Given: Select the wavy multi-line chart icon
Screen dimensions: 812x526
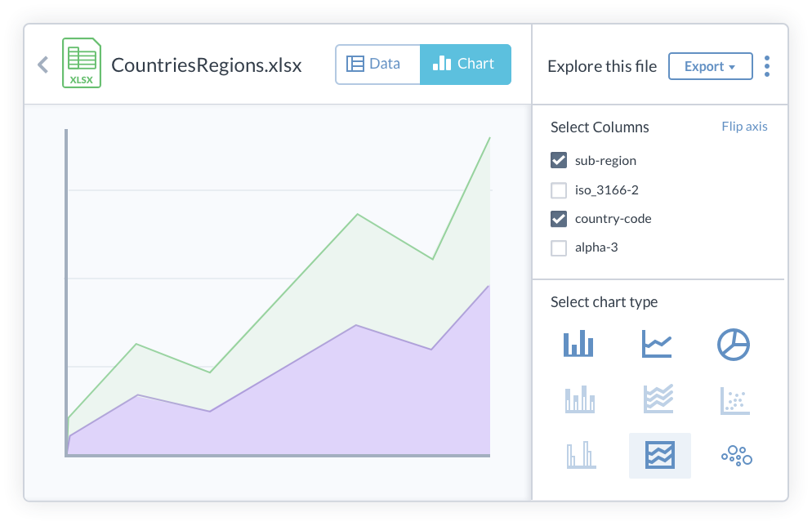Looking at the screenshot, I should (658, 400).
